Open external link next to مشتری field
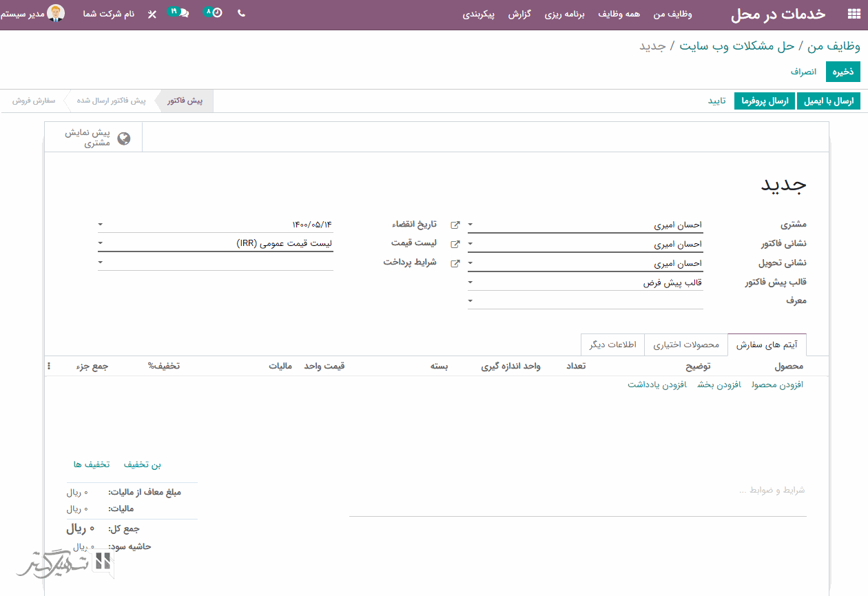868x596 pixels. (x=455, y=225)
